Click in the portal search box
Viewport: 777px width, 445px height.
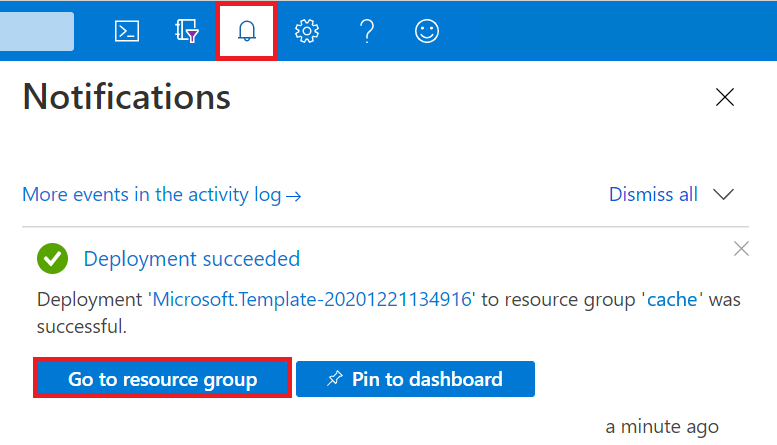[x=37, y=31]
